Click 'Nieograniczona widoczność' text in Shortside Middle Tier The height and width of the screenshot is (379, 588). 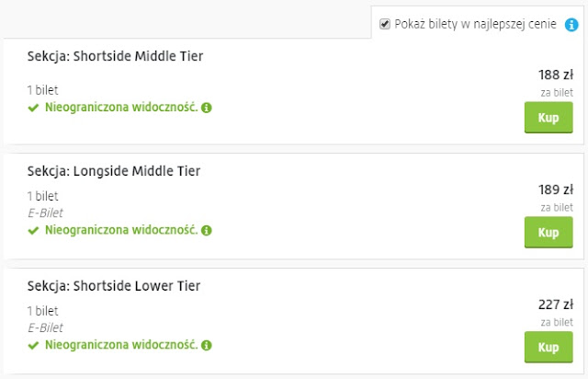tap(121, 108)
